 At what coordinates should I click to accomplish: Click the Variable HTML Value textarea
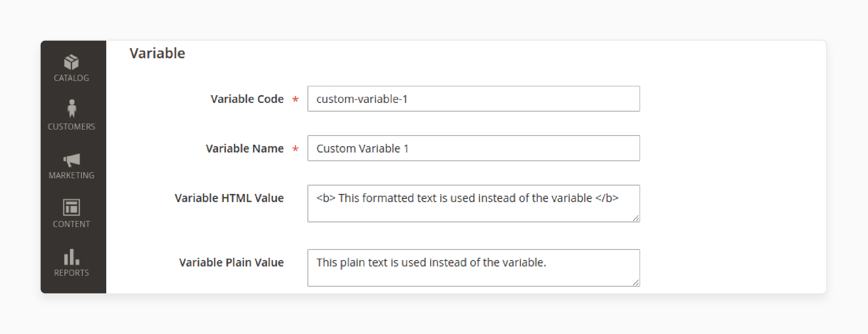click(x=473, y=203)
